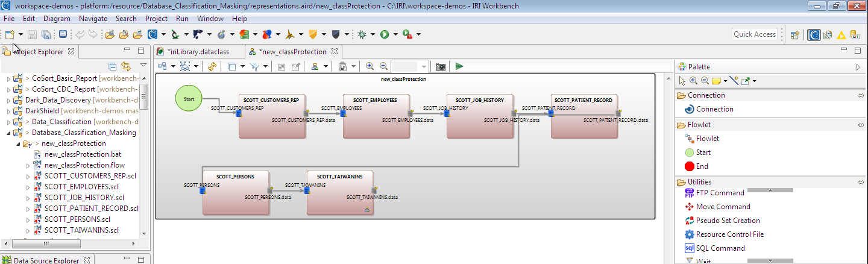The width and height of the screenshot is (868, 264).
Task: Click the Palette Zoom In tool
Action: pyautogui.click(x=693, y=81)
